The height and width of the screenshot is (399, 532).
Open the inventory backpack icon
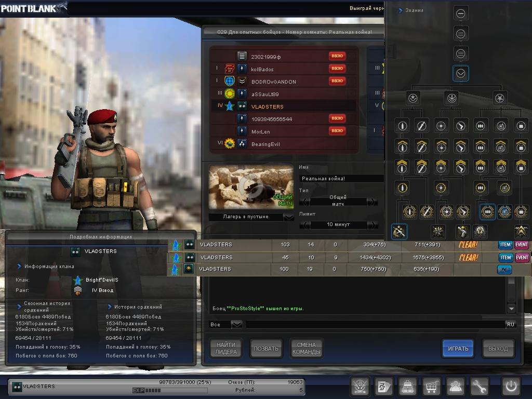(407, 387)
